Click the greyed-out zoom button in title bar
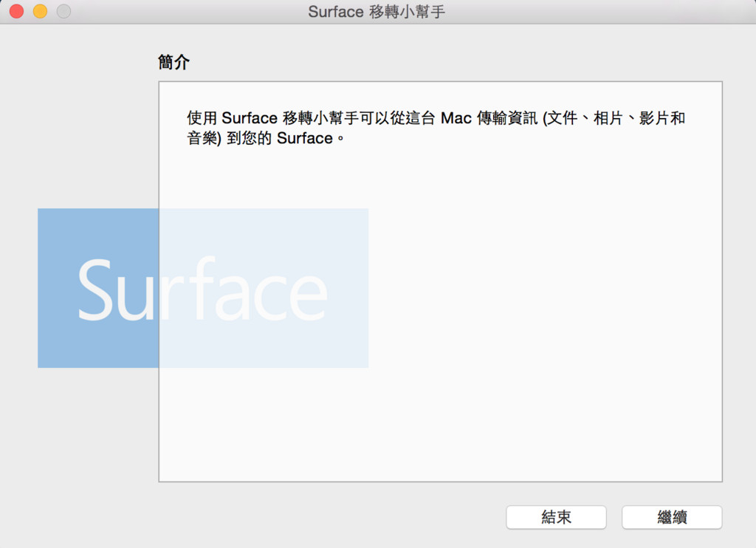This screenshot has height=548, width=756. coord(63,12)
